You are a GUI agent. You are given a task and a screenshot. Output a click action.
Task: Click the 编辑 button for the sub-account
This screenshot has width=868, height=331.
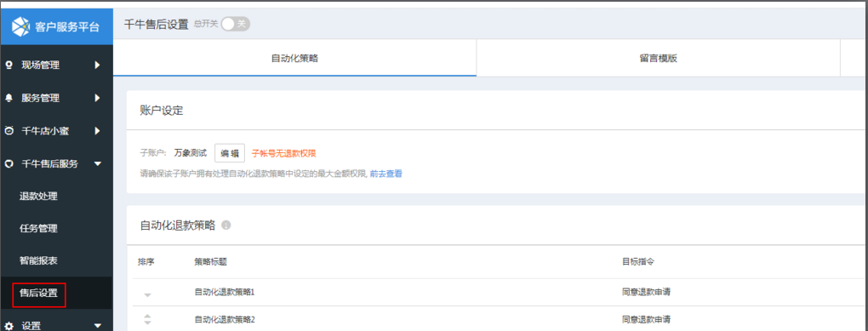click(230, 153)
